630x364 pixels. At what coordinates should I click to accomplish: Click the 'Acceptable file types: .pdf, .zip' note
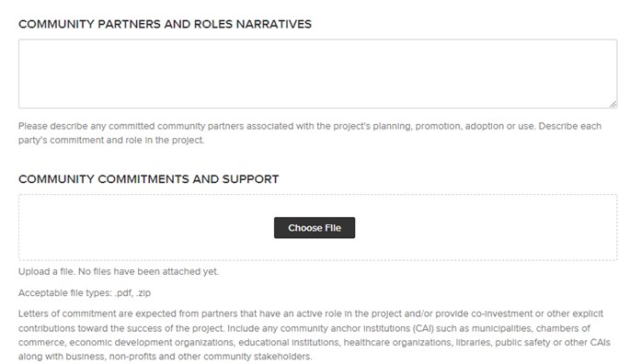click(85, 293)
